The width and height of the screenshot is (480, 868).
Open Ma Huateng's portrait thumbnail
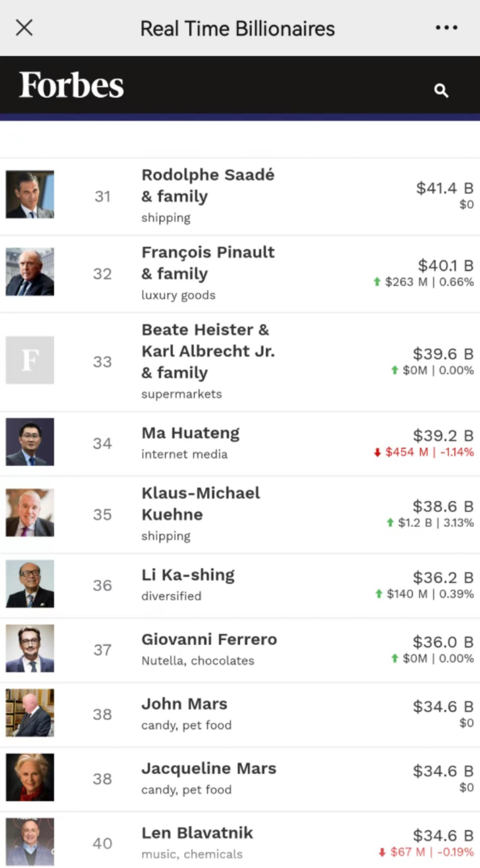[x=30, y=442]
